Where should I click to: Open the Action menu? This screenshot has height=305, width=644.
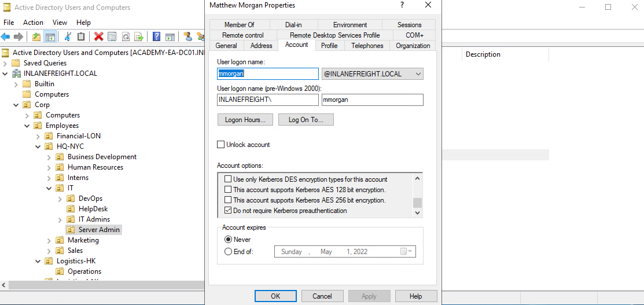pos(33,23)
